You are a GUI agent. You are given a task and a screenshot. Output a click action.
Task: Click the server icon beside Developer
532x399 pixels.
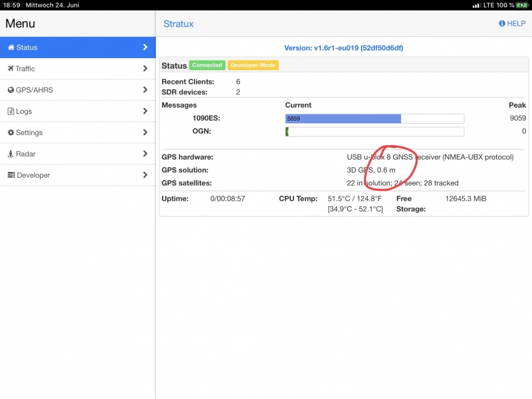click(11, 175)
